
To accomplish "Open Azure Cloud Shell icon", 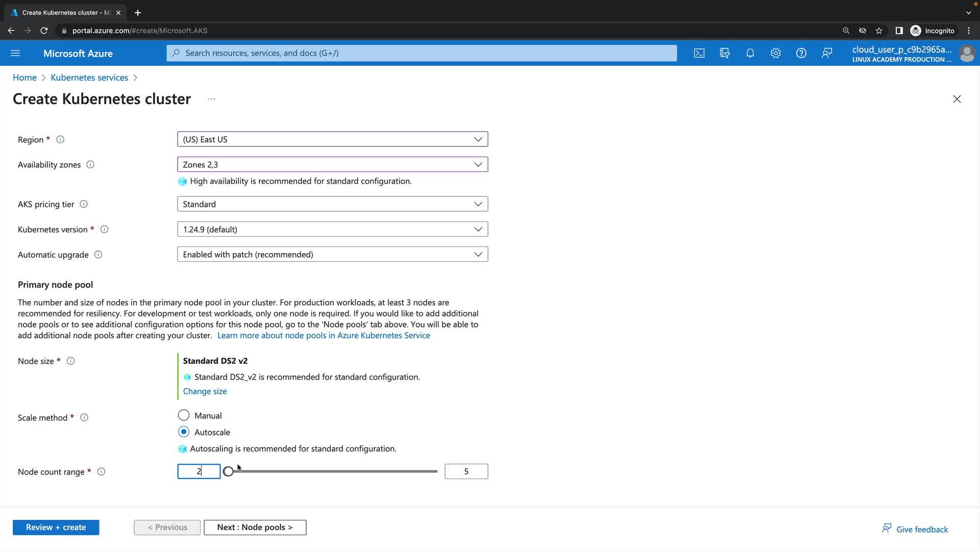I will (x=699, y=53).
